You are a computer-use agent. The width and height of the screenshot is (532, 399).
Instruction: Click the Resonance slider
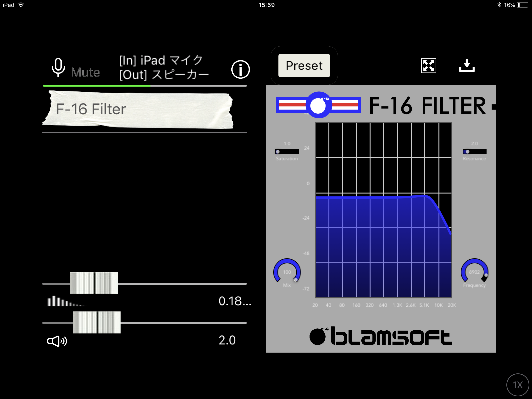click(x=474, y=151)
